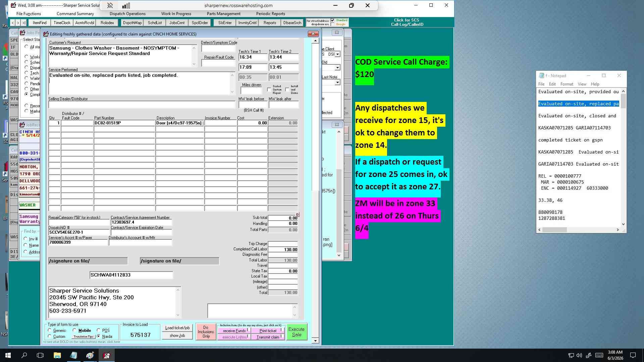Select the Generic form type radio button

(50, 330)
